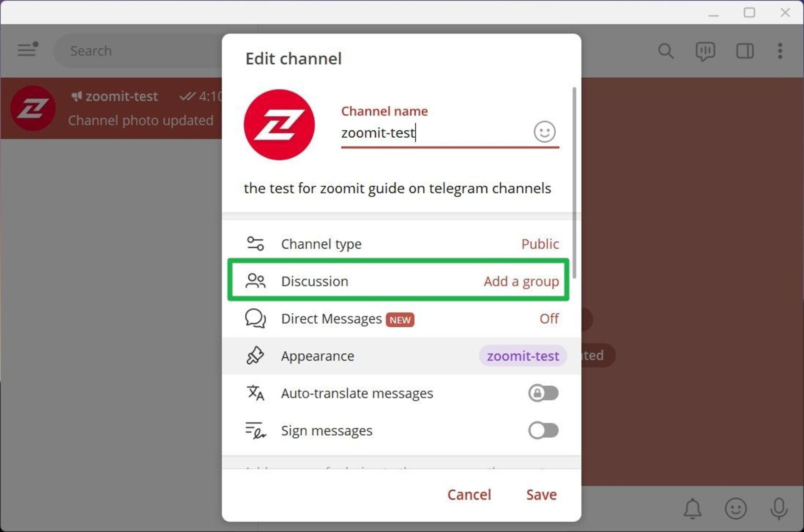804x532 pixels.
Task: Open the hamburger main menu icon
Action: coord(27,50)
